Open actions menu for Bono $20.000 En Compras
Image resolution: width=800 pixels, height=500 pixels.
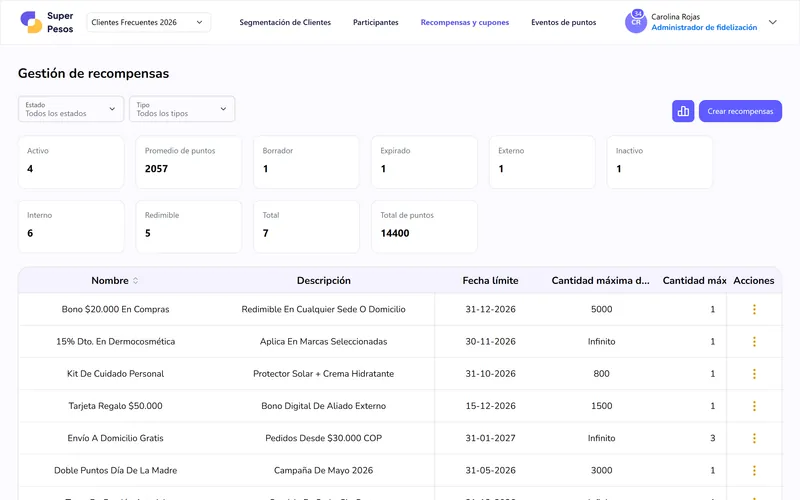point(754,309)
